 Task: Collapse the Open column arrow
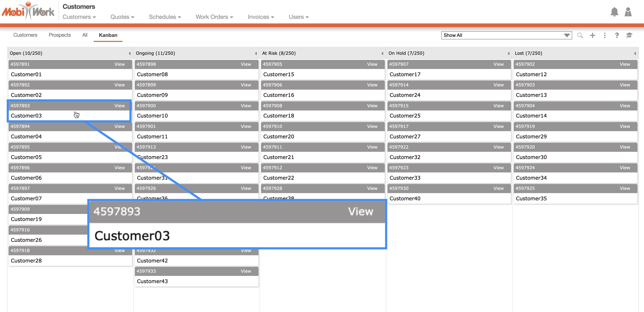[129, 53]
